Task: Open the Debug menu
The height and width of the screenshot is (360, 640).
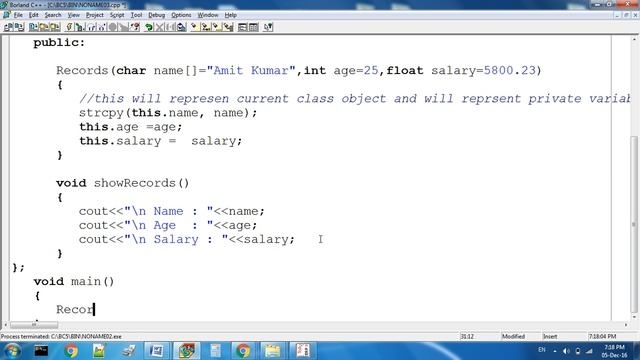Action: pyautogui.click(x=156, y=15)
